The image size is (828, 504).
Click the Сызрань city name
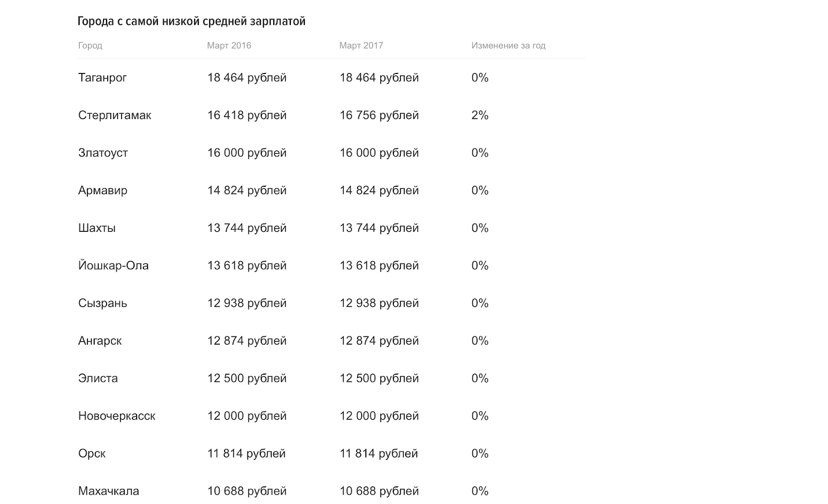[102, 303]
